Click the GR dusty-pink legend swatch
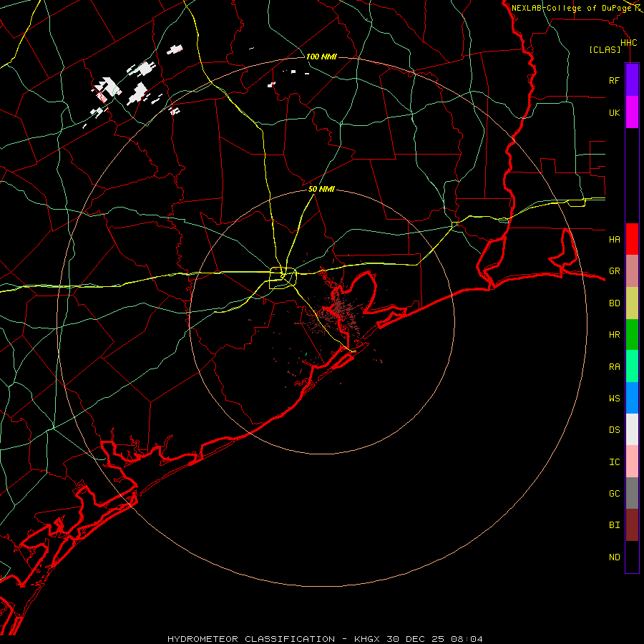The width and height of the screenshot is (644, 644). pyautogui.click(x=632, y=271)
